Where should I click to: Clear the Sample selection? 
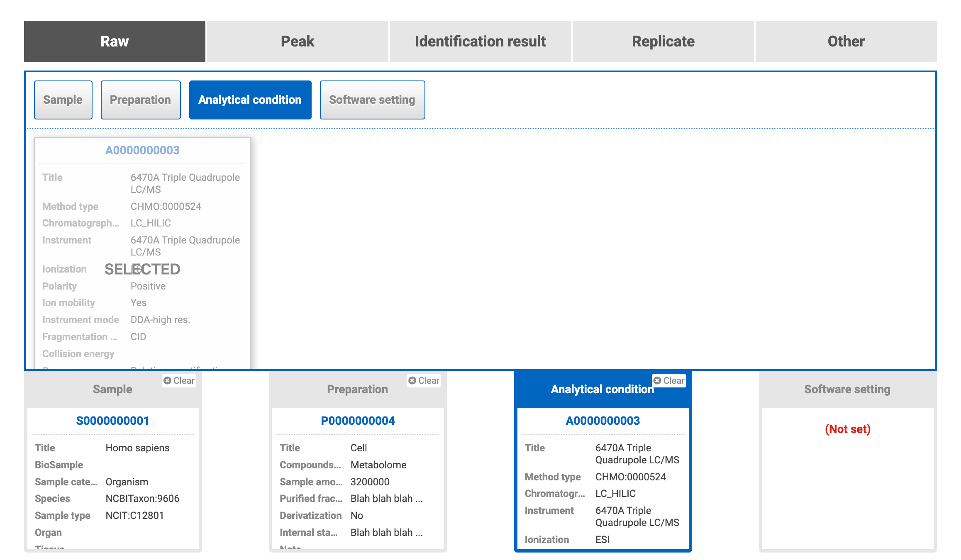(179, 380)
